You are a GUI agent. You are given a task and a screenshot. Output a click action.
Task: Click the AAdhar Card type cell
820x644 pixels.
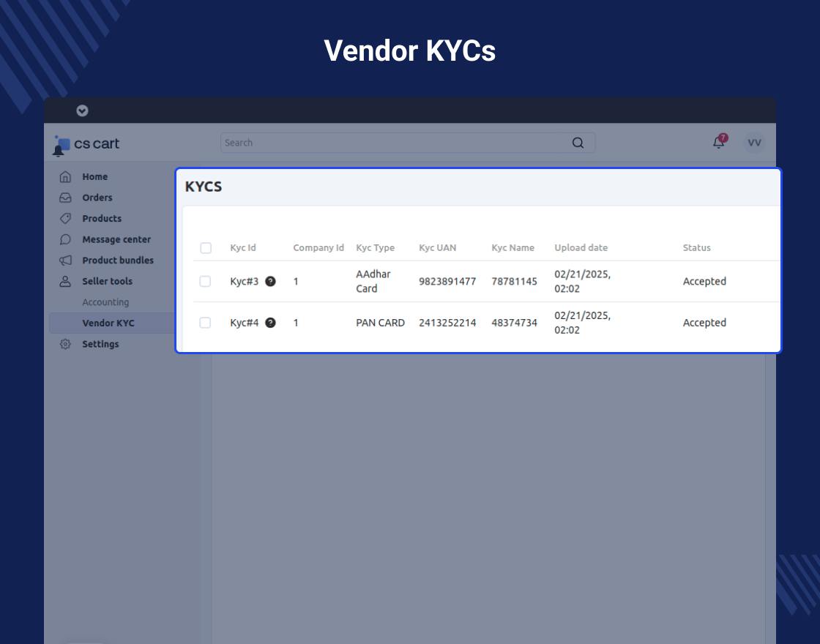[x=373, y=281]
